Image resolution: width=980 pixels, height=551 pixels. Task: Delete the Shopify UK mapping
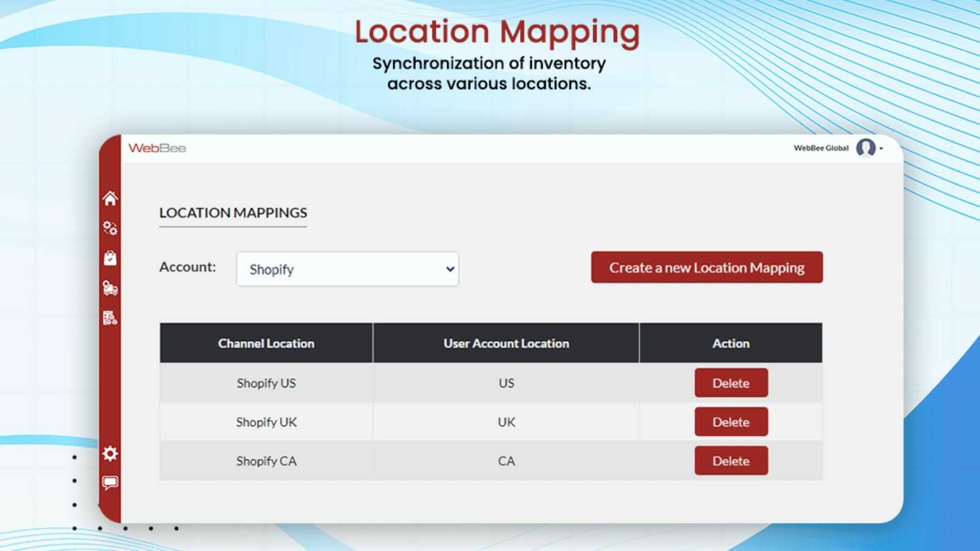[731, 422]
